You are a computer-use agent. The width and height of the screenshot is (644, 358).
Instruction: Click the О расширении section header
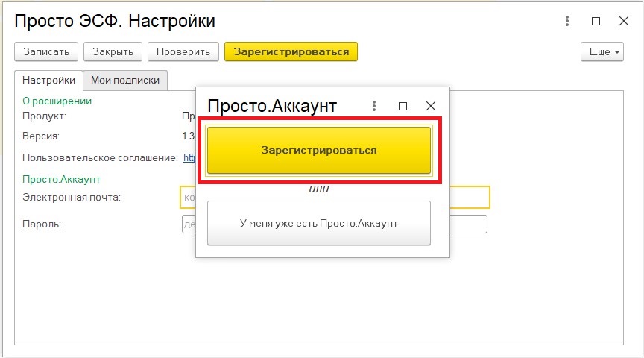tap(57, 101)
